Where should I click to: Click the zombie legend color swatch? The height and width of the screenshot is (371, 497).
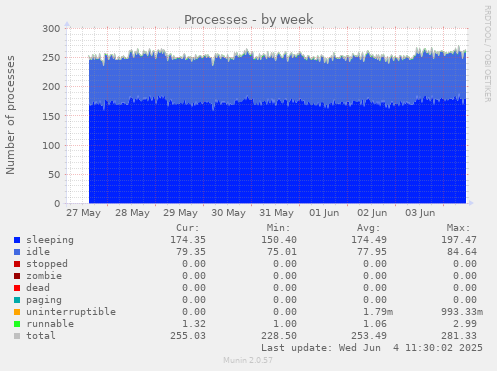(x=17, y=276)
